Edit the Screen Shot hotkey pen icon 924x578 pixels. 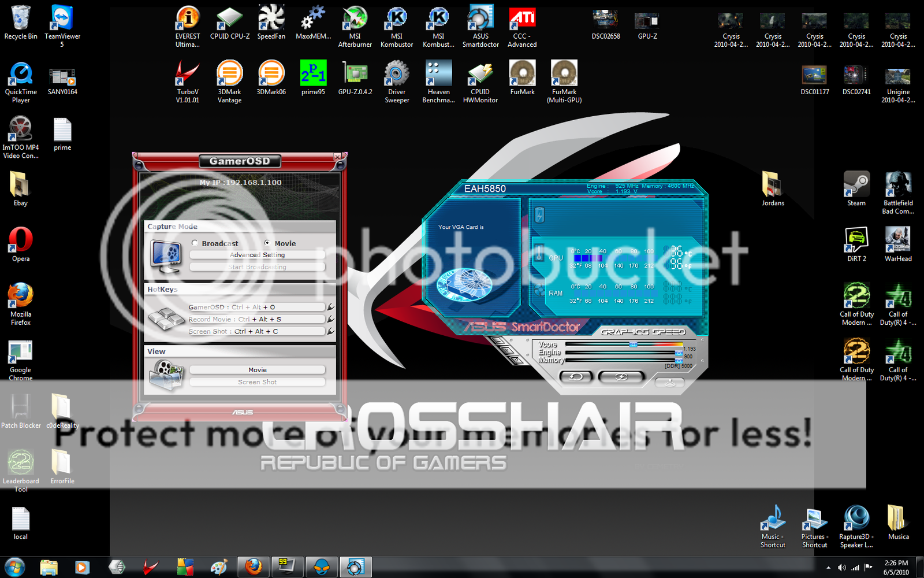click(331, 331)
